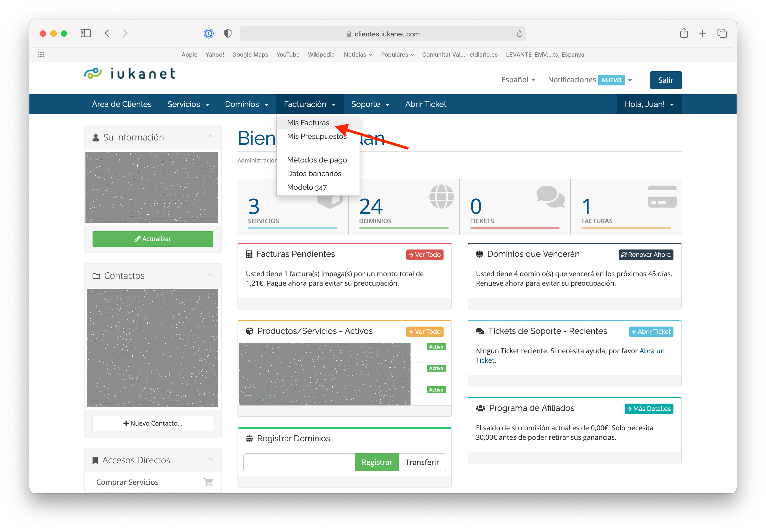Open a new tab with plus icon

(x=703, y=33)
